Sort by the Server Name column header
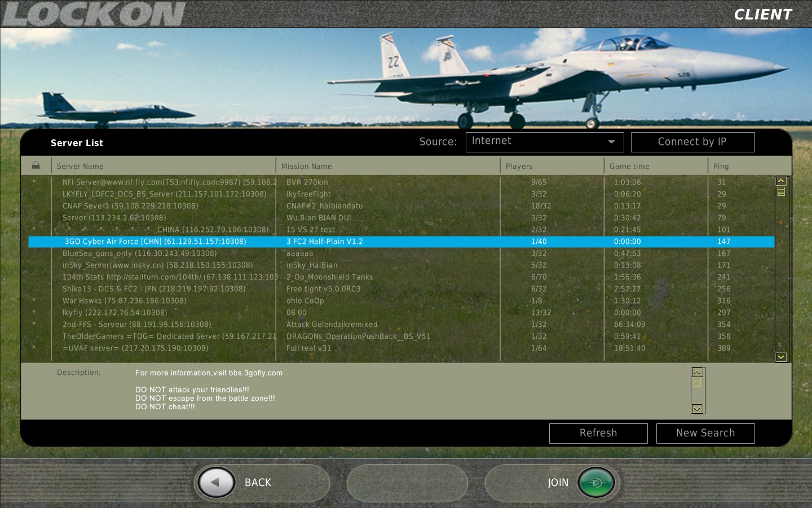The image size is (812, 508). [x=80, y=167]
